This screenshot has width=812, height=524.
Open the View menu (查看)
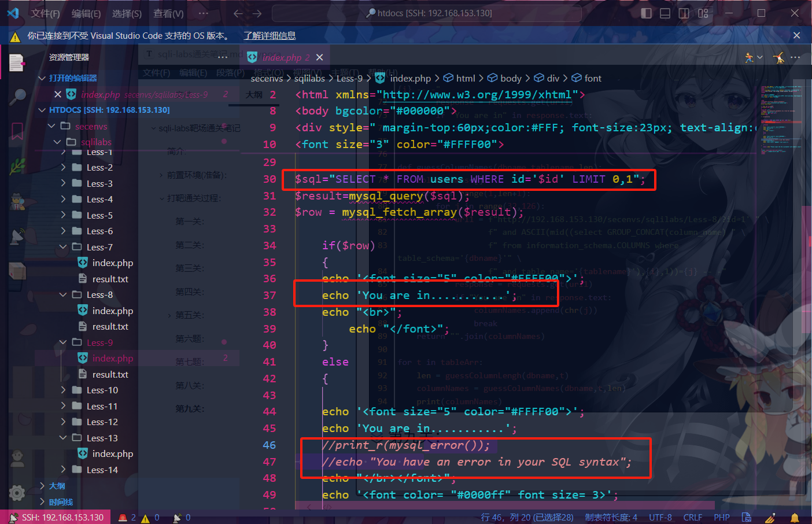click(168, 13)
